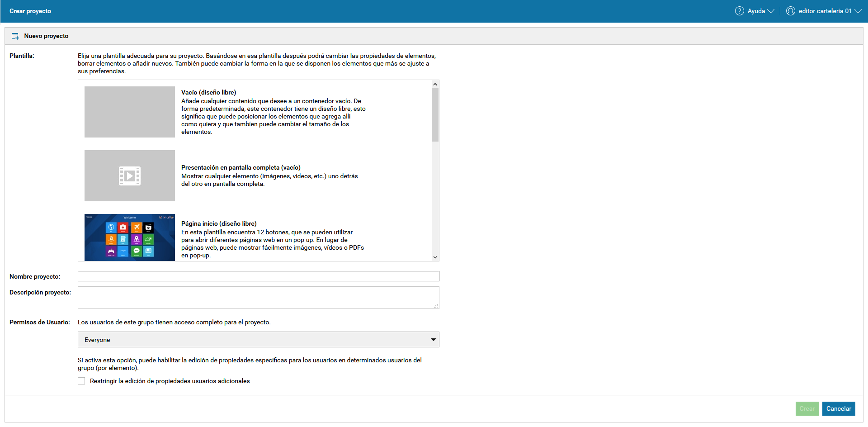Choose the Página inicio template thumbnail
Viewport: 868px width, 427px height.
pyautogui.click(x=130, y=237)
